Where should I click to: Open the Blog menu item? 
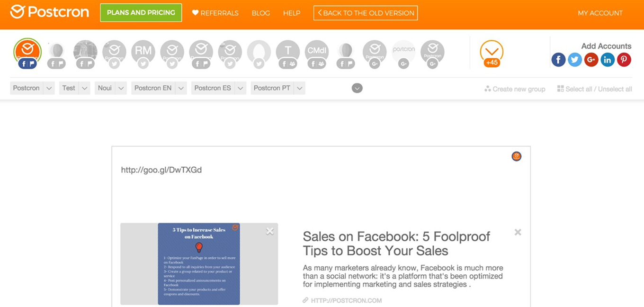(260, 13)
